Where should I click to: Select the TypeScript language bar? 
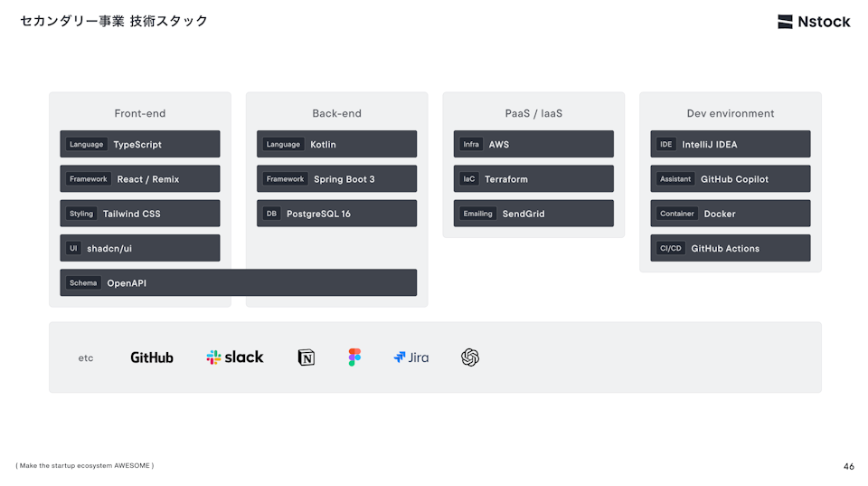pos(140,144)
